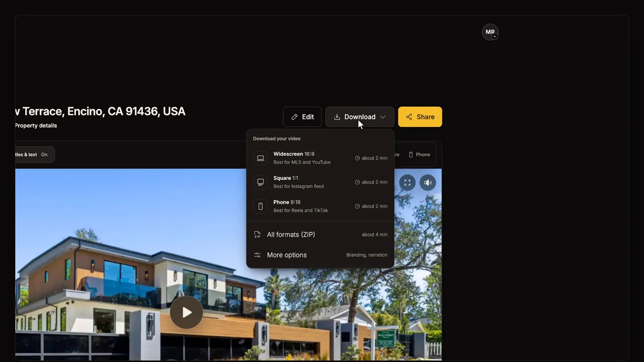
Task: Click the property address heading
Action: coord(100,111)
